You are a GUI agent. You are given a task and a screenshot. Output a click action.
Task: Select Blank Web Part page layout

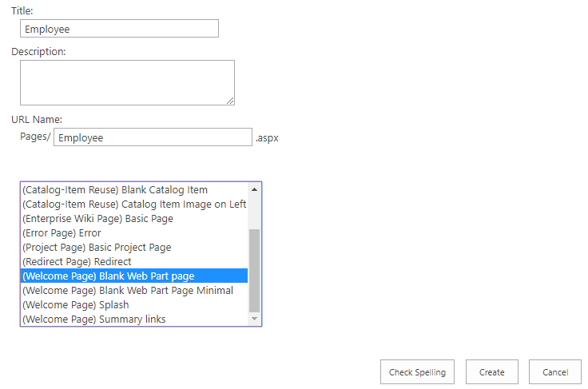point(109,276)
